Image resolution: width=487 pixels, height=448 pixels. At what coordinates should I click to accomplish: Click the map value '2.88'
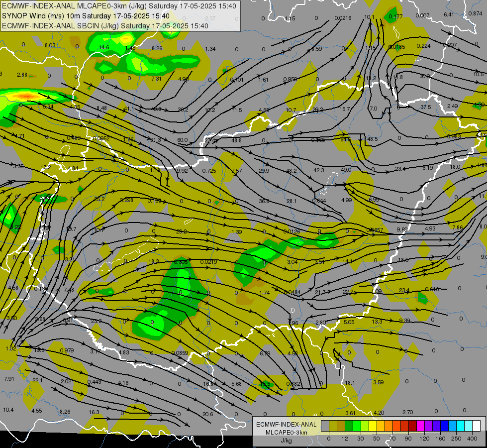tap(22, 75)
